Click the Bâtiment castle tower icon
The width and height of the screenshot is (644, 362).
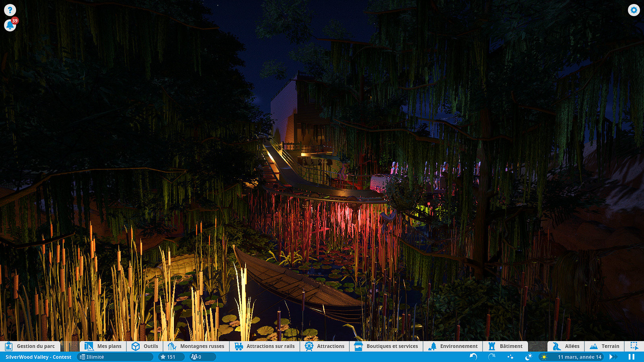492,346
